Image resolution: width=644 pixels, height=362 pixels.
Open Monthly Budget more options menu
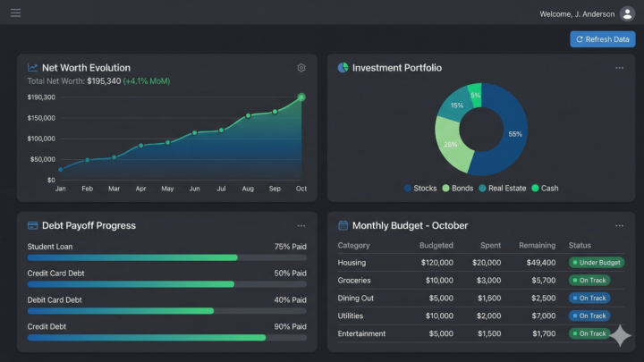619,226
